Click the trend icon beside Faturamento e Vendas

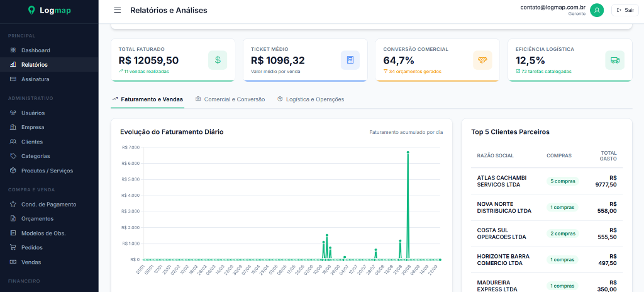click(115, 99)
